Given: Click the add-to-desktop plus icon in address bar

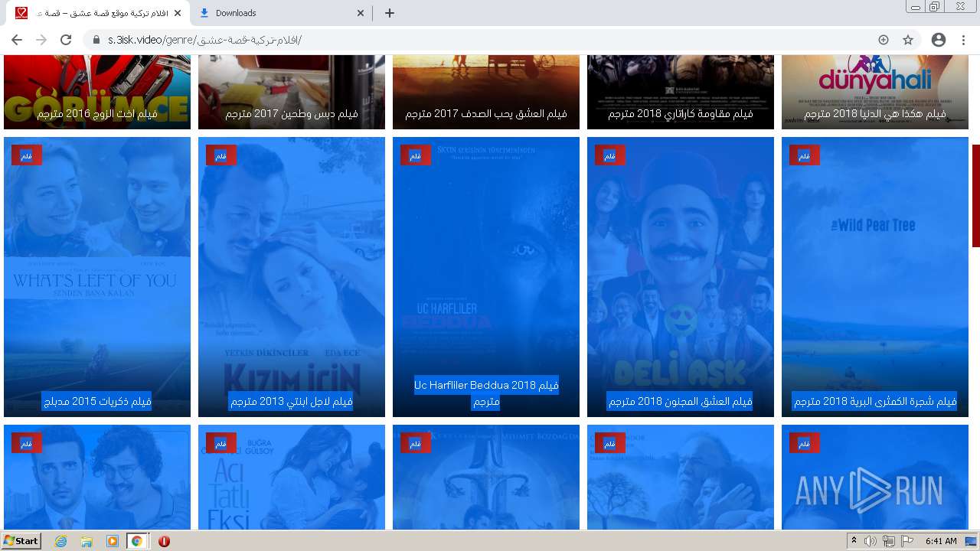Looking at the screenshot, I should coord(884,40).
